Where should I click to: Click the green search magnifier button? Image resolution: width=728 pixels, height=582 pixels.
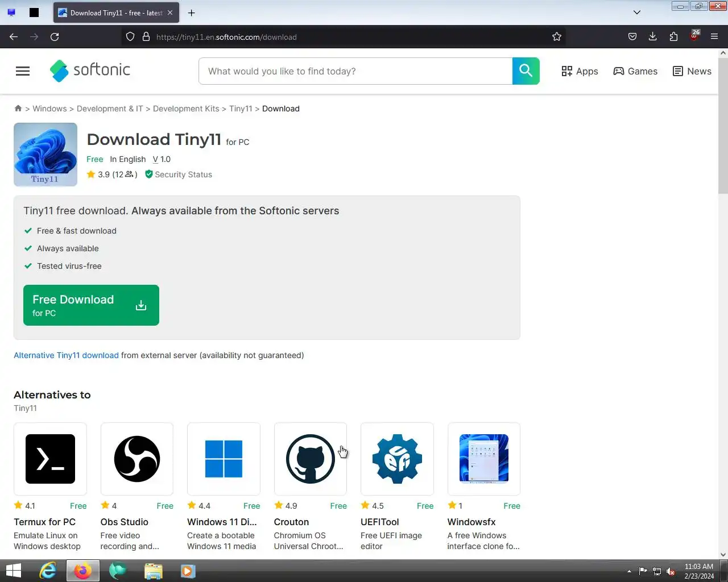point(526,71)
